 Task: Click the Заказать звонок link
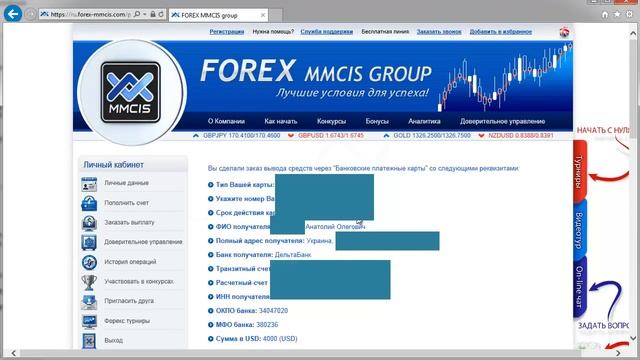(439, 31)
